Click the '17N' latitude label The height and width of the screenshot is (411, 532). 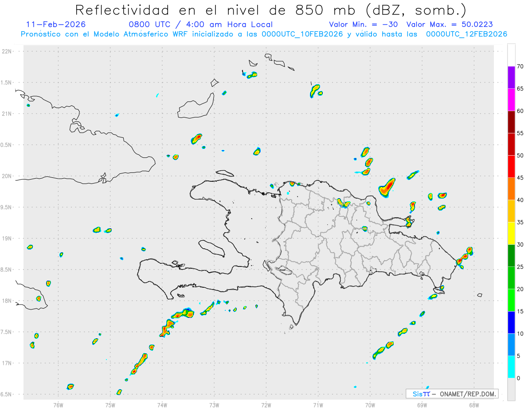pos(7,363)
